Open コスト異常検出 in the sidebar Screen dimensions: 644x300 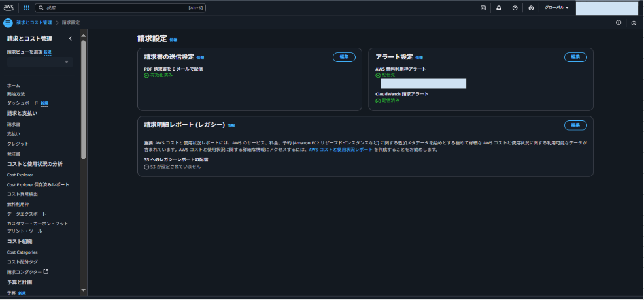coord(23,194)
